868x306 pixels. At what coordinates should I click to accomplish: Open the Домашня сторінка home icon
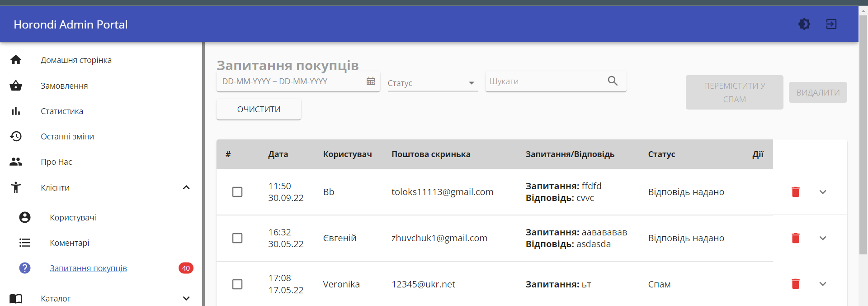[x=16, y=60]
